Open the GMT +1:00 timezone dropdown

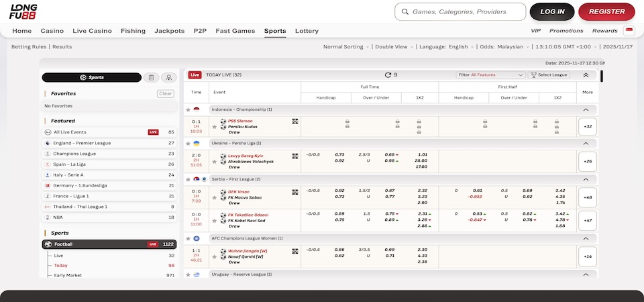(565, 47)
